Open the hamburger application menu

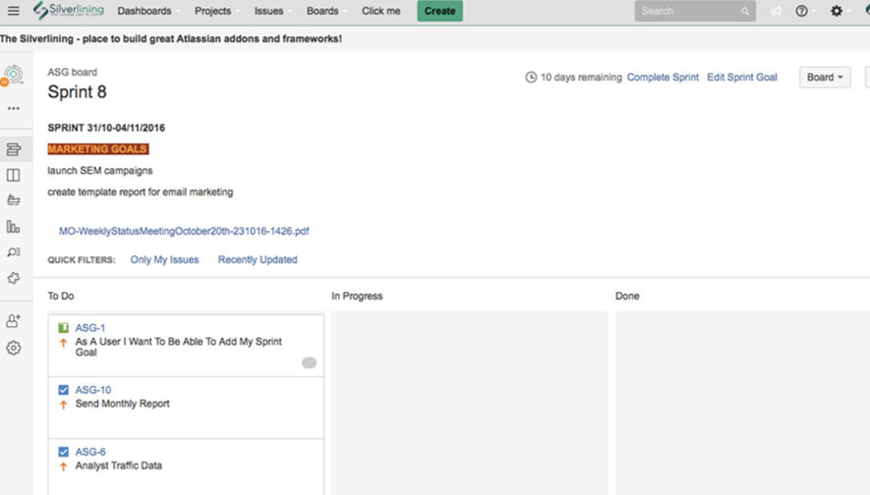(13, 11)
